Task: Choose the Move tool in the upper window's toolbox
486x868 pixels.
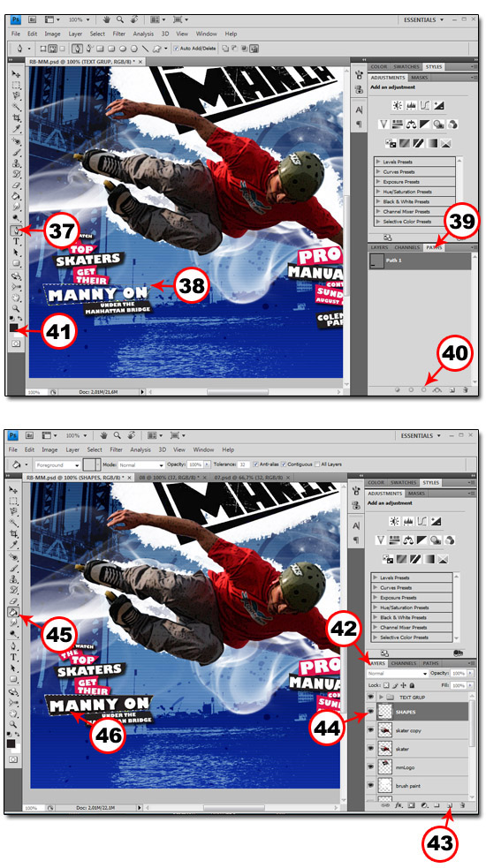Action: point(17,74)
